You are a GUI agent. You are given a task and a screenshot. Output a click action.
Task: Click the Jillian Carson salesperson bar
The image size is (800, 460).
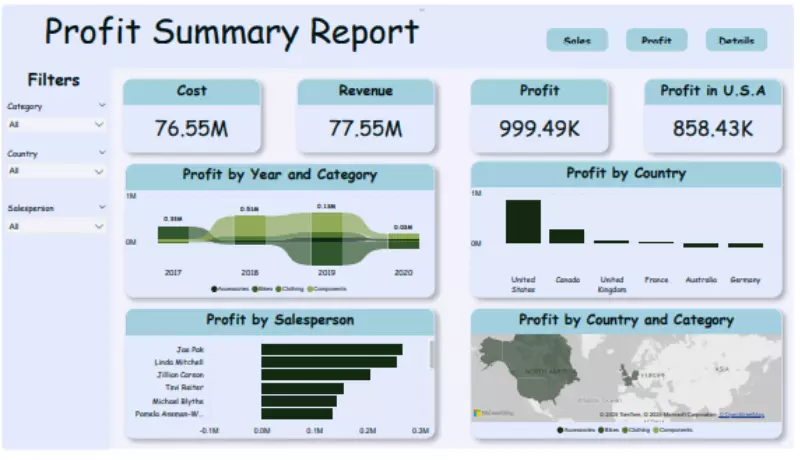click(316, 375)
